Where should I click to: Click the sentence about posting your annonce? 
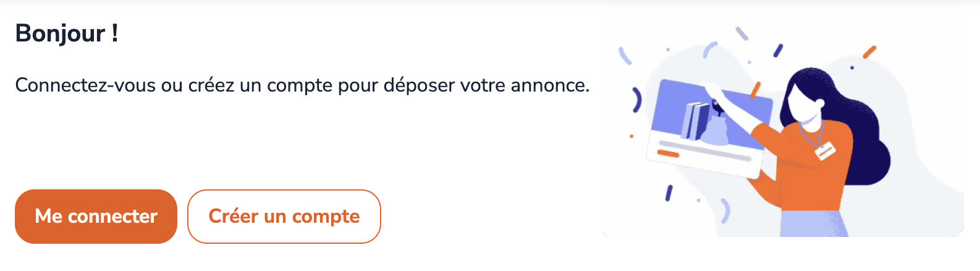point(302,85)
